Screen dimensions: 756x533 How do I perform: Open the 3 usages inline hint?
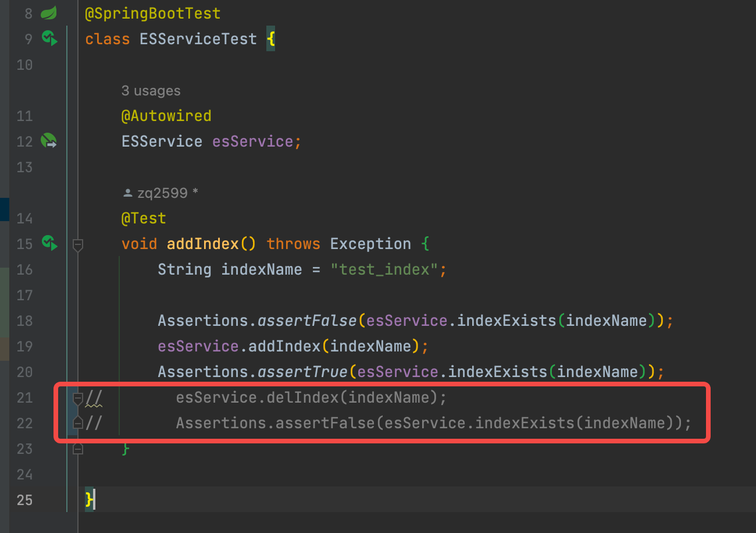pyautogui.click(x=150, y=90)
